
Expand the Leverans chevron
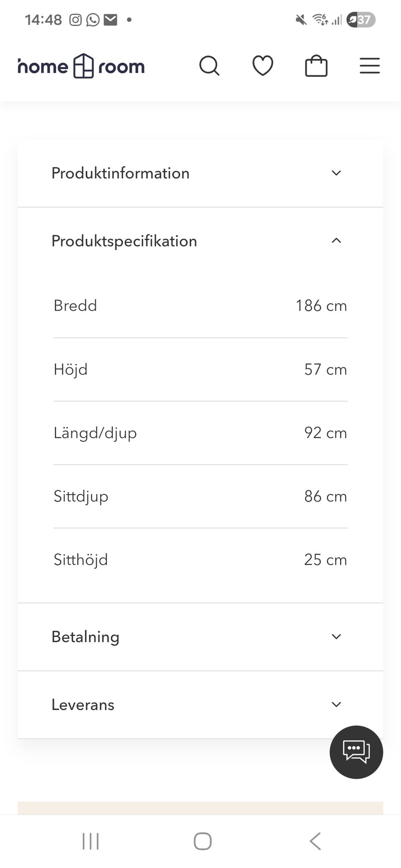[x=336, y=705]
